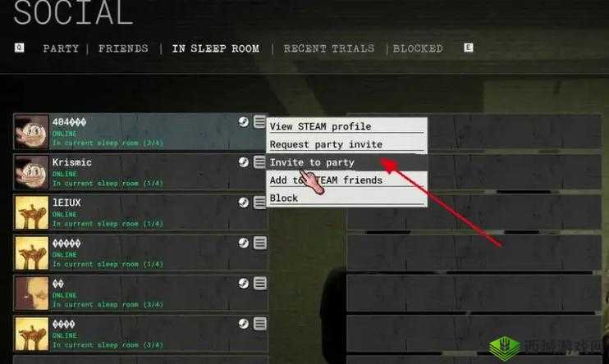Open the Steam icon on Krismic's row

coord(243,162)
